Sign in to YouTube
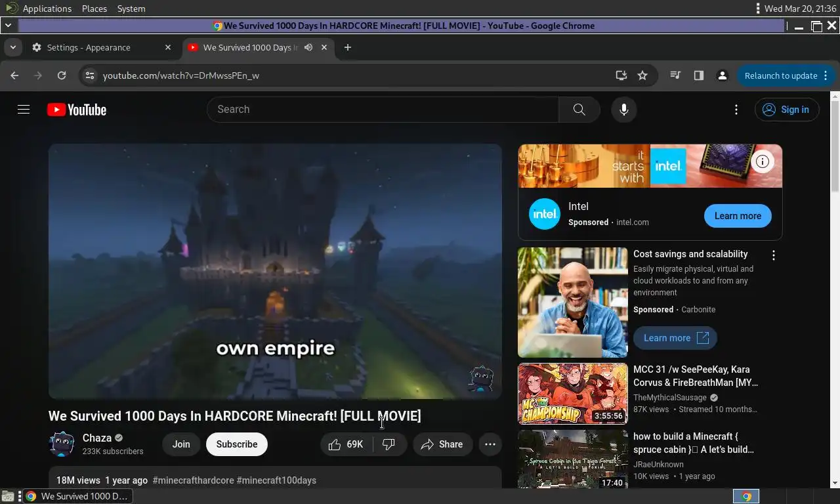 point(786,110)
